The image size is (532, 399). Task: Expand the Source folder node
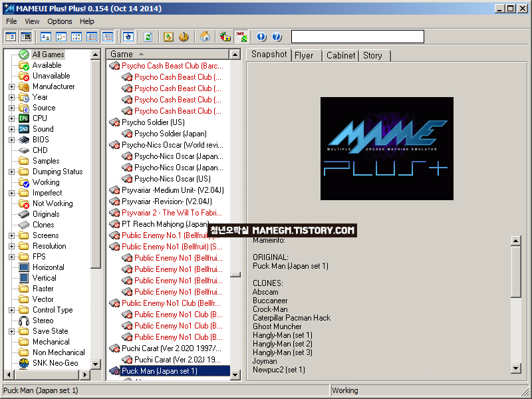(11, 108)
